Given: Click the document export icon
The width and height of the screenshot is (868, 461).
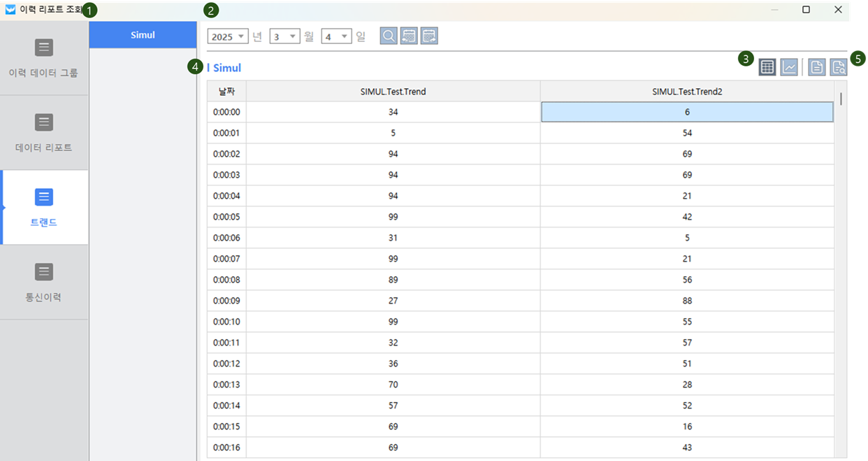Looking at the screenshot, I should (x=816, y=67).
